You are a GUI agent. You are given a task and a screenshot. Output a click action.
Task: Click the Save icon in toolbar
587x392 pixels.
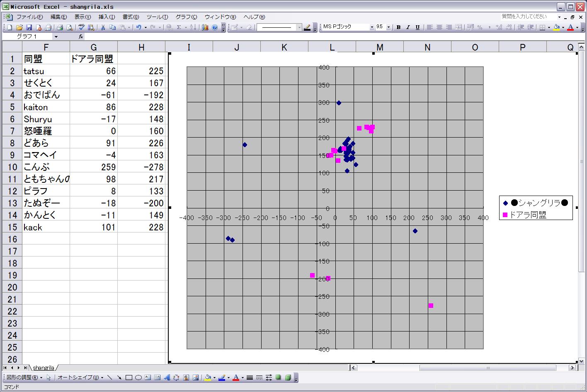click(x=29, y=27)
